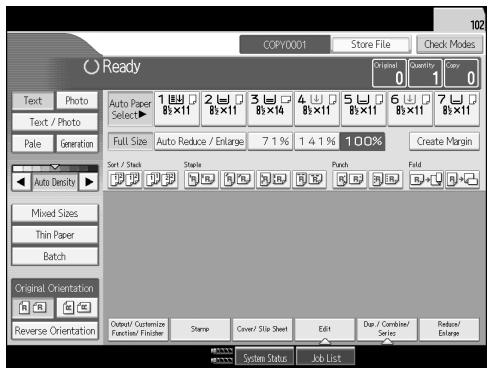Select unreadable (rotated) Original Orientation icon
The width and height of the screenshot is (493, 370).
[x=77, y=307]
